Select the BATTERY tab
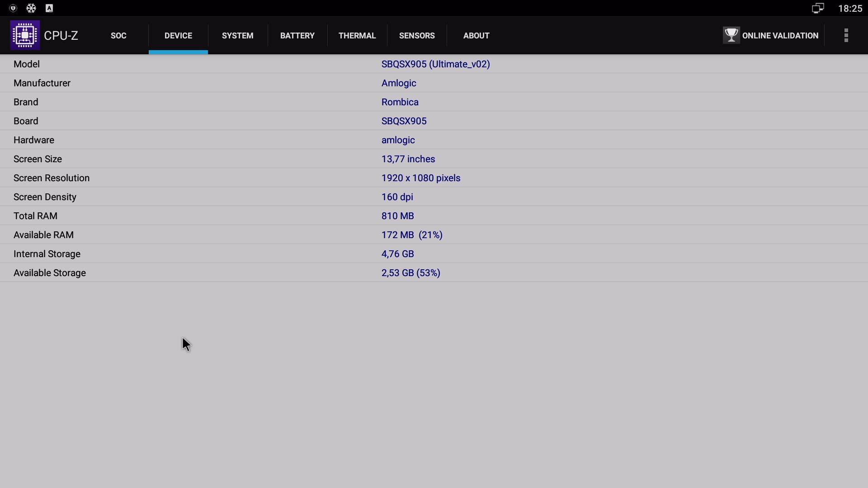 [x=297, y=36]
